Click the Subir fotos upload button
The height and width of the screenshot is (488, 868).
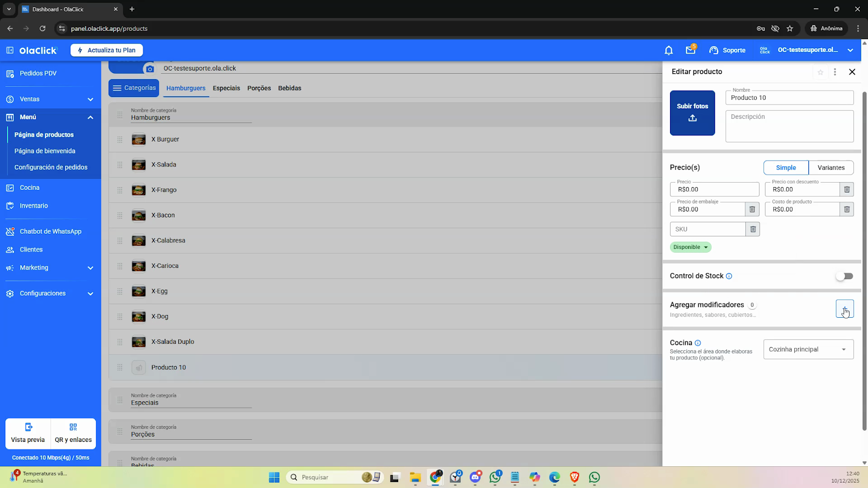[692, 113]
